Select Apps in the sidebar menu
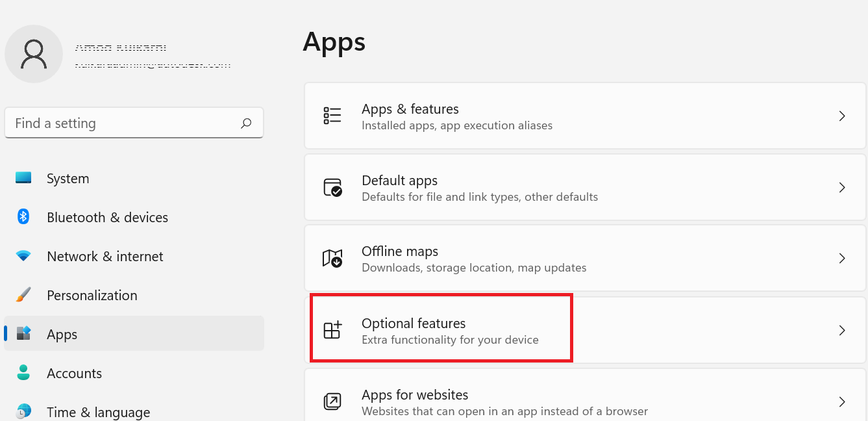This screenshot has width=868, height=421. click(134, 334)
